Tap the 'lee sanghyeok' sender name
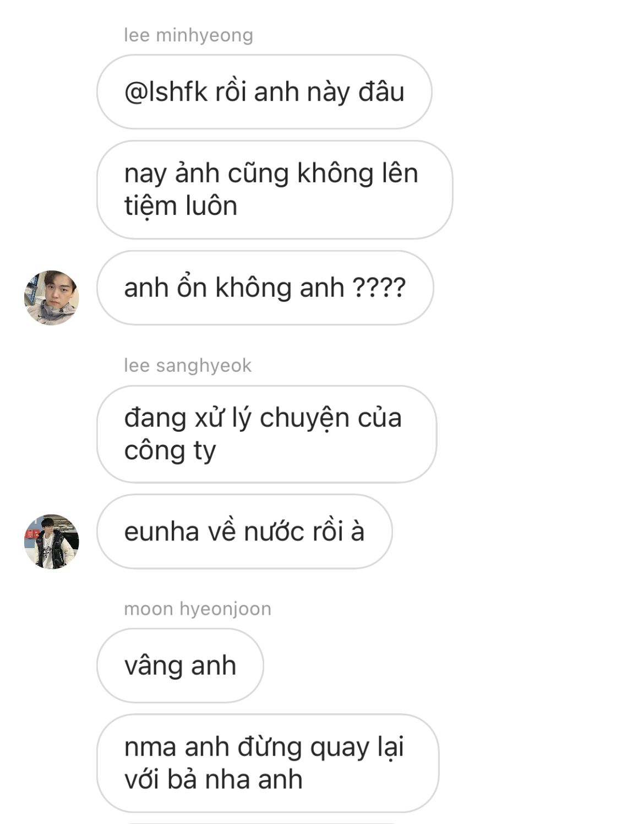The image size is (644, 824). (x=188, y=365)
